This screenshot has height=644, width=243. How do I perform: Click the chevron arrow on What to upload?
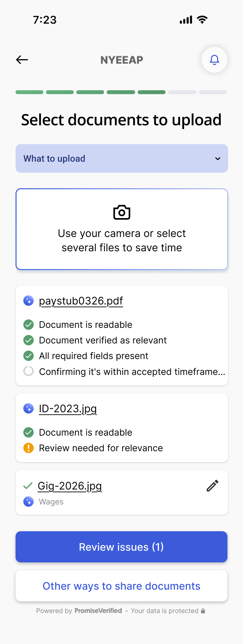click(218, 159)
